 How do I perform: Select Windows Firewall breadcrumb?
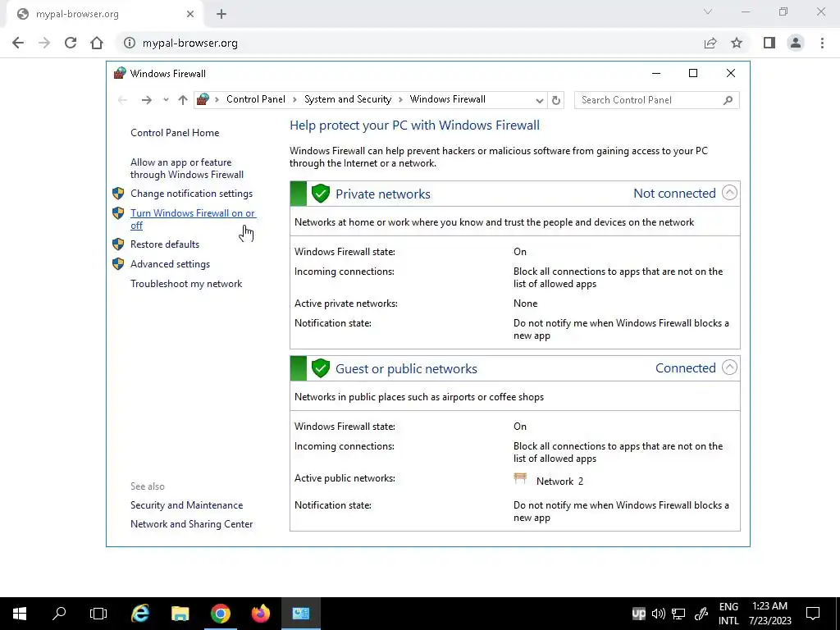click(447, 99)
